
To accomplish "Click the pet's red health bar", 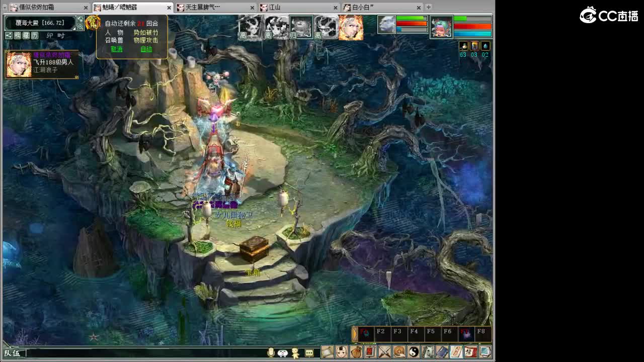I will 412,24.
